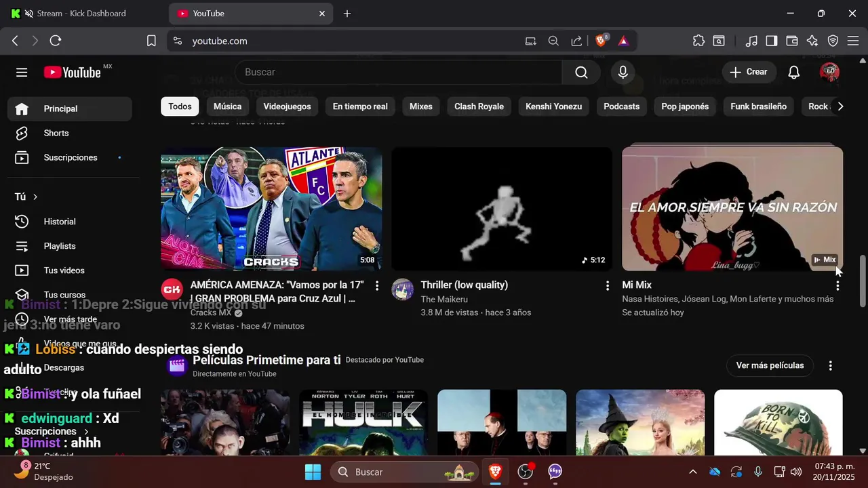Open Brave VPN icon
This screenshot has width=868, height=488.
(833, 41)
